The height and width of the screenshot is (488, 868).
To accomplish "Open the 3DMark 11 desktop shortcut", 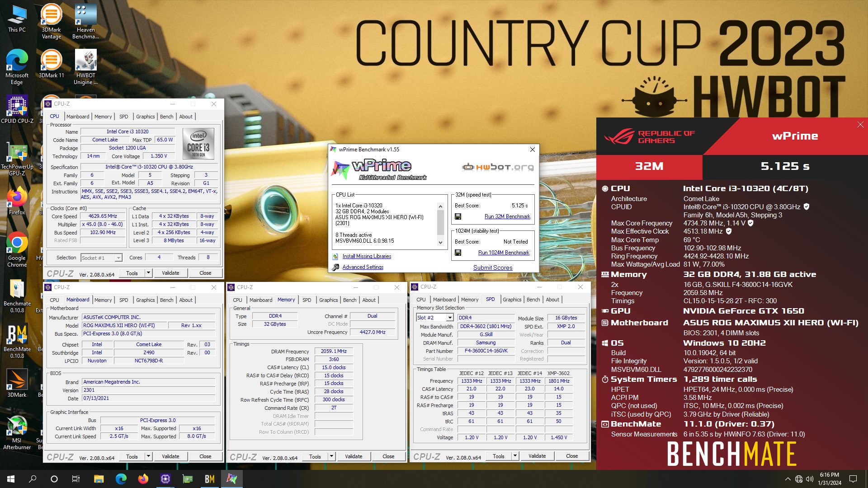I will 51,64.
